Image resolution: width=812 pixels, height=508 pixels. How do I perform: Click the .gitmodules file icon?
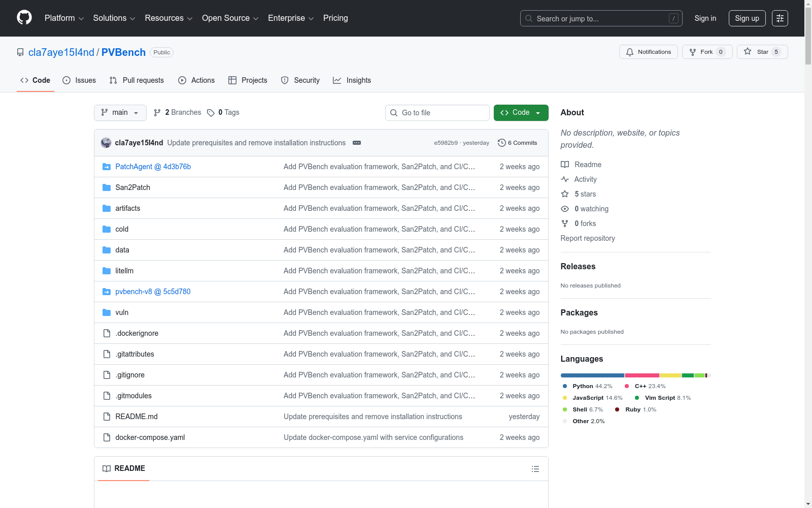(107, 396)
